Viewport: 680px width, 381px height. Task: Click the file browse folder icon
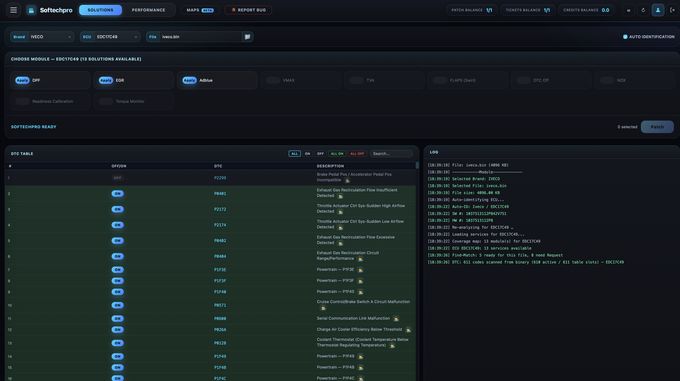[247, 37]
